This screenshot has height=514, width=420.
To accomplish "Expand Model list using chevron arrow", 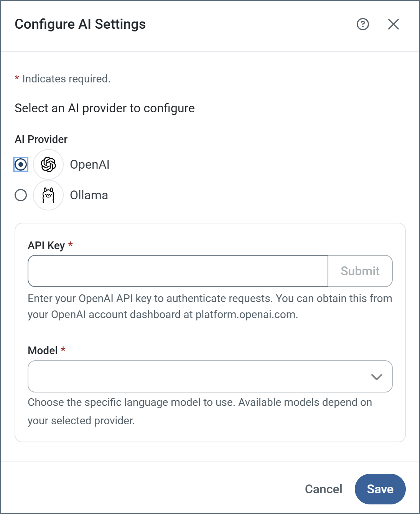I will [376, 377].
